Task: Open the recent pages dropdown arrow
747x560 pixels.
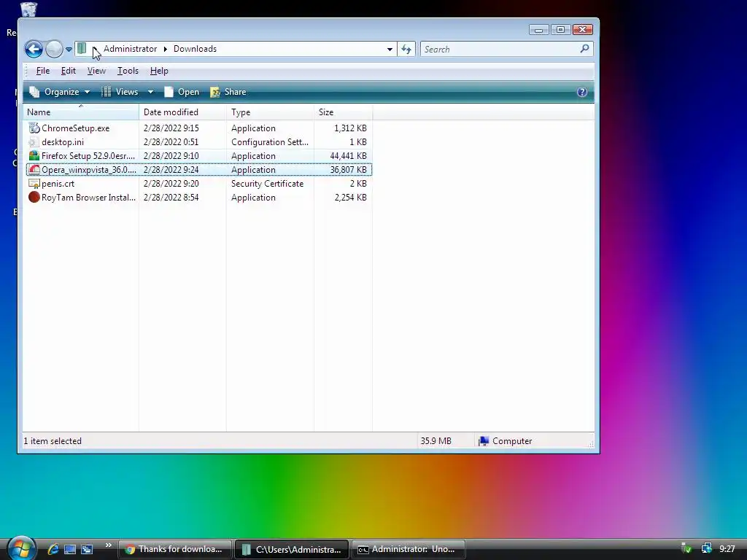Action: pyautogui.click(x=69, y=50)
